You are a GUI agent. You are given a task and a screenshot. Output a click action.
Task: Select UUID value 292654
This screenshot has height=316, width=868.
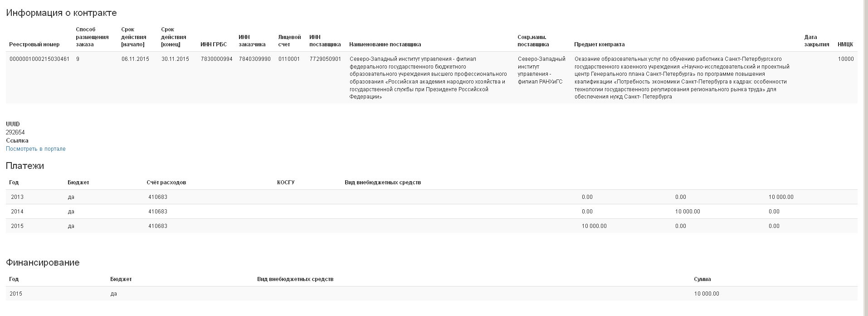pos(15,132)
